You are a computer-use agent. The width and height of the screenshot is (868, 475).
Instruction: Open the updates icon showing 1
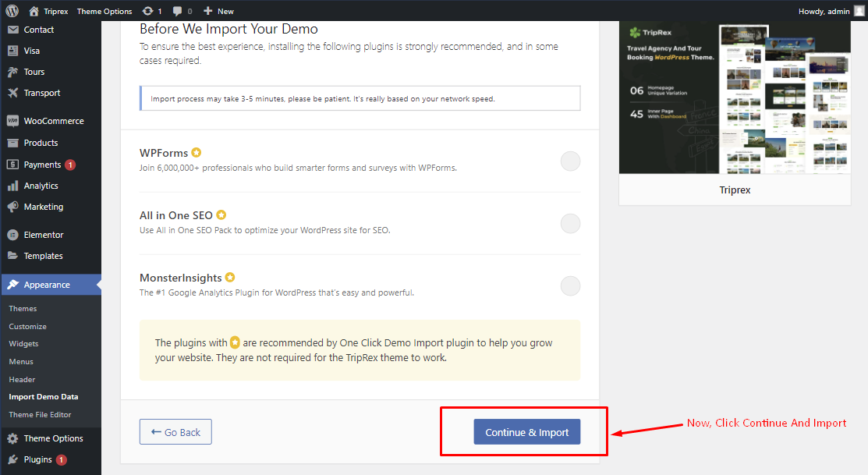coord(148,11)
